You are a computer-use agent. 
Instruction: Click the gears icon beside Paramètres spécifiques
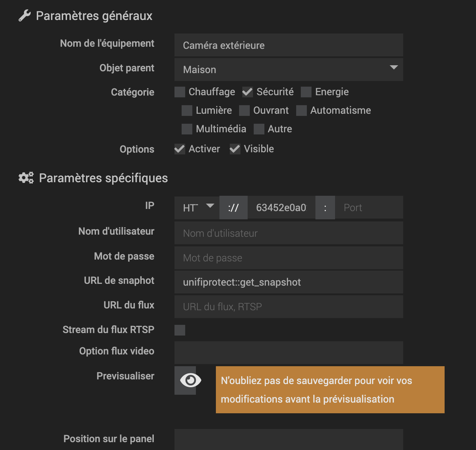pos(26,178)
